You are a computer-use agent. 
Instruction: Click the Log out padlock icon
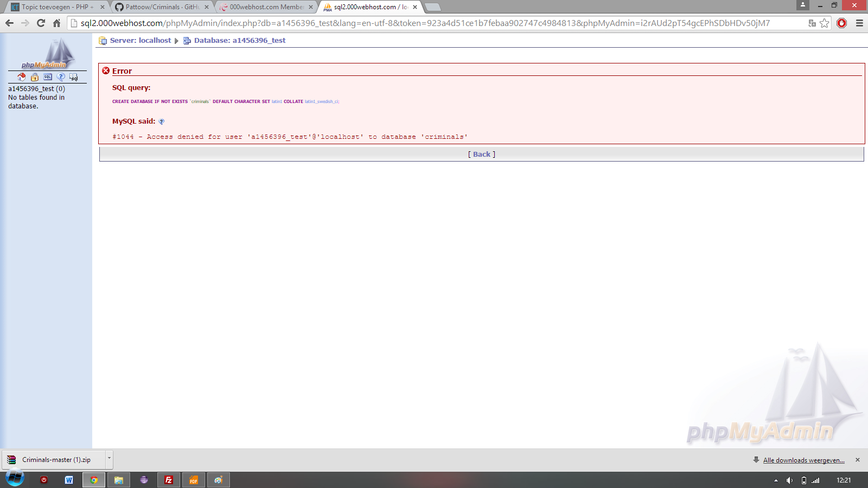(35, 77)
